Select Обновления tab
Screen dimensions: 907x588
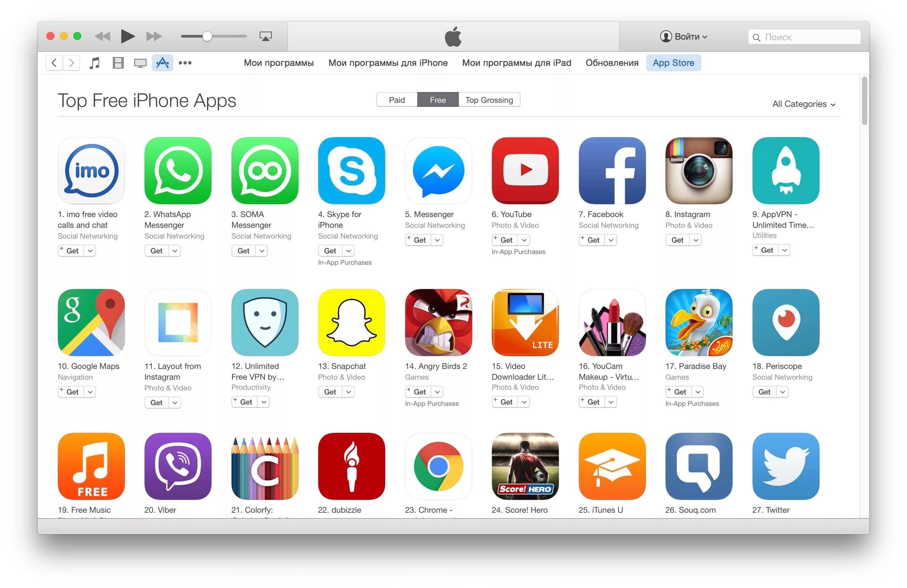click(x=611, y=63)
